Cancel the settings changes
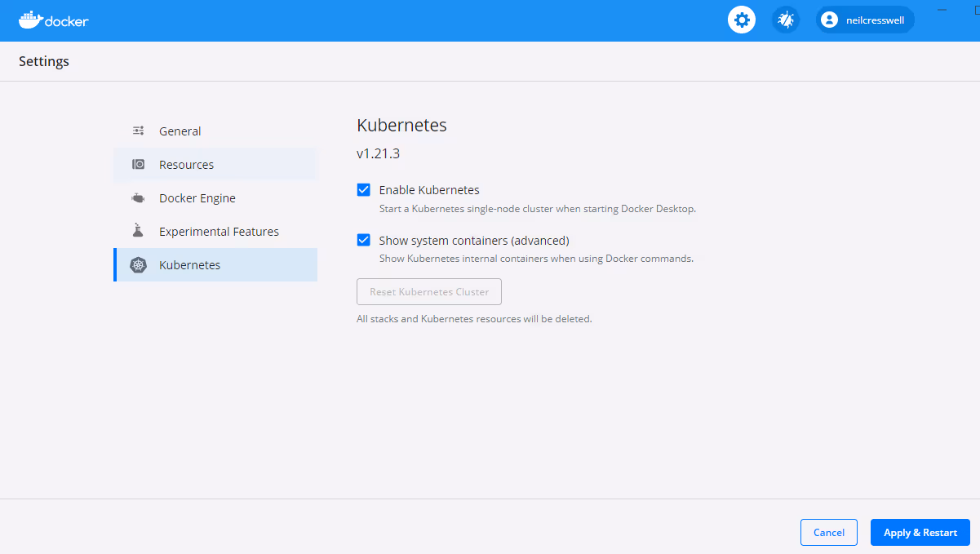 pyautogui.click(x=829, y=532)
